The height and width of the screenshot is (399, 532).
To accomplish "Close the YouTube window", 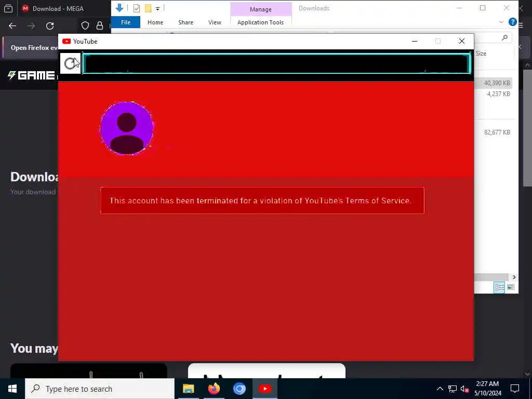I will pyautogui.click(x=462, y=42).
